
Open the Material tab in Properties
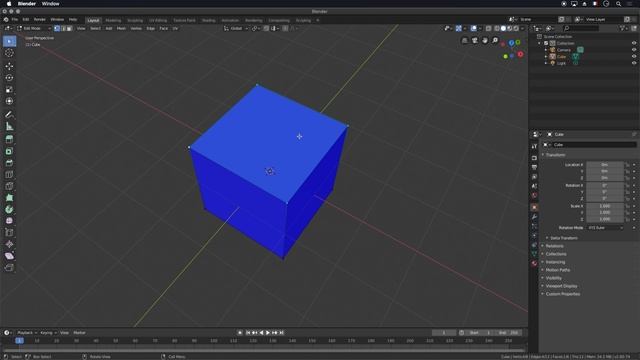[x=534, y=264]
